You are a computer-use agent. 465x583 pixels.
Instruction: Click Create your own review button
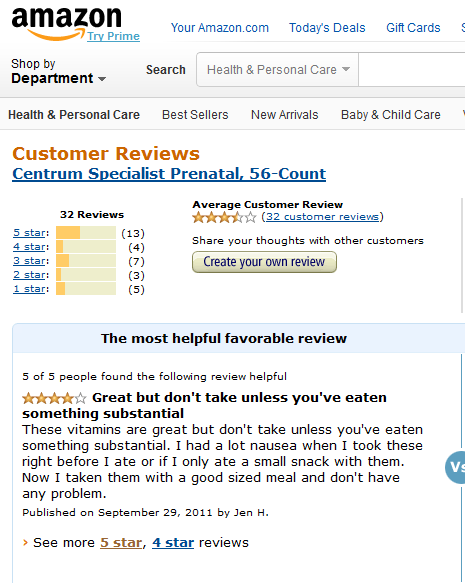(264, 262)
